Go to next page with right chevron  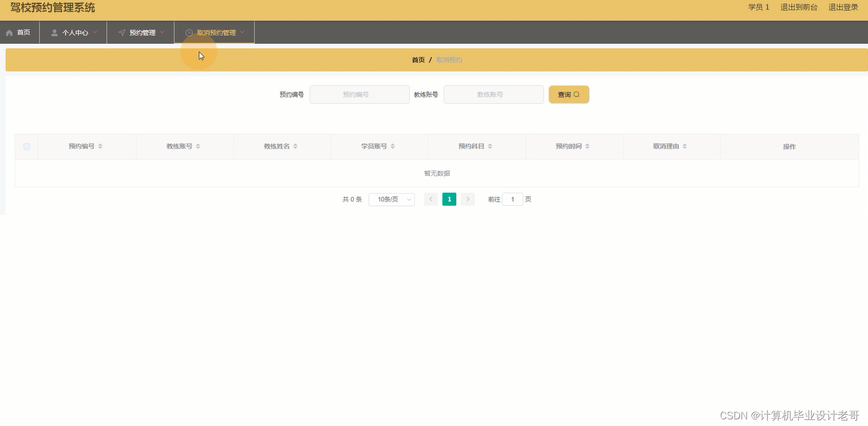click(x=468, y=199)
